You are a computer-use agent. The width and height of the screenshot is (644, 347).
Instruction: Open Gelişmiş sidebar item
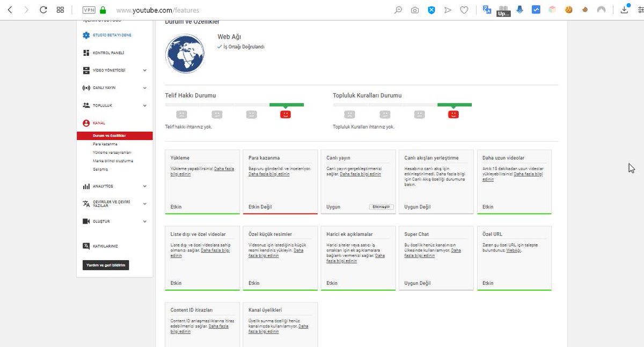(x=100, y=169)
